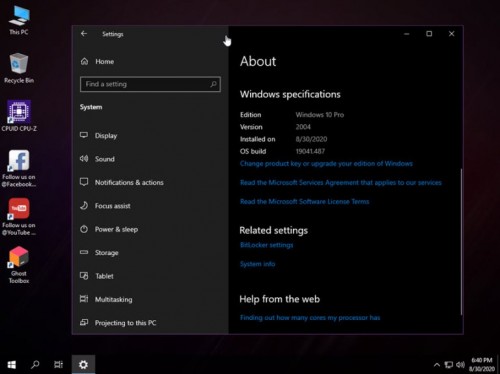Minimize the Settings window
The width and height of the screenshot is (500, 374).
(407, 34)
